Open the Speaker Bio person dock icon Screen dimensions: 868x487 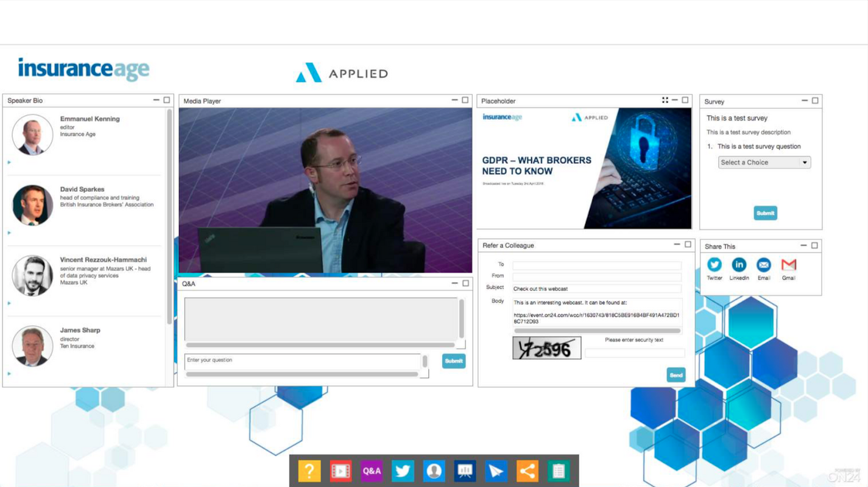pos(434,470)
